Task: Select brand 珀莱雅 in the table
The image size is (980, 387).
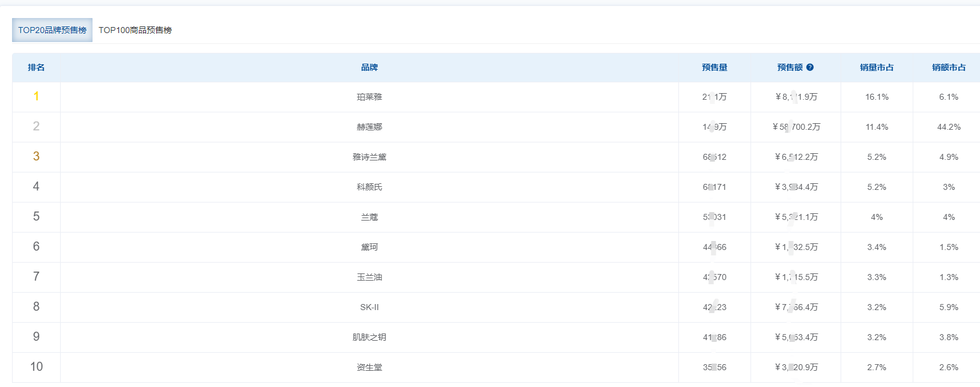Action: [x=370, y=97]
